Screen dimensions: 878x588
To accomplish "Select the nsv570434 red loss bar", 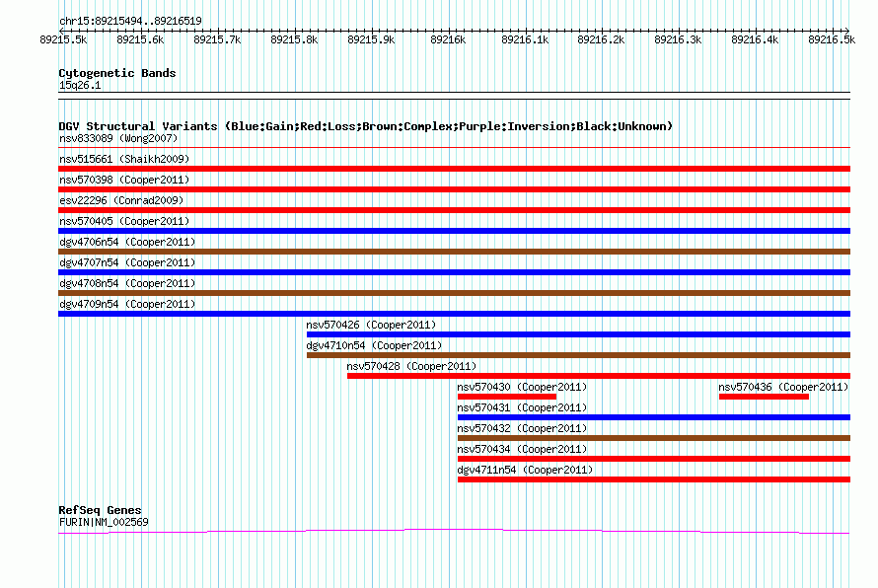I will [654, 459].
